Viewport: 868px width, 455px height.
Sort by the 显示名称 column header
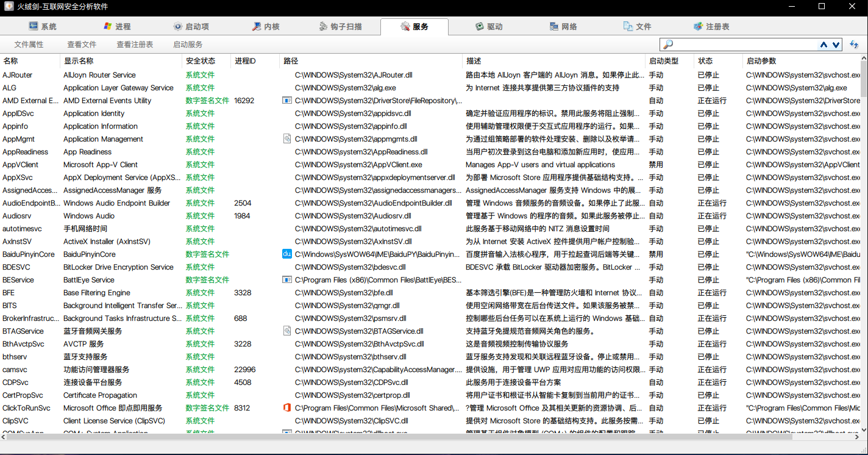(121, 61)
